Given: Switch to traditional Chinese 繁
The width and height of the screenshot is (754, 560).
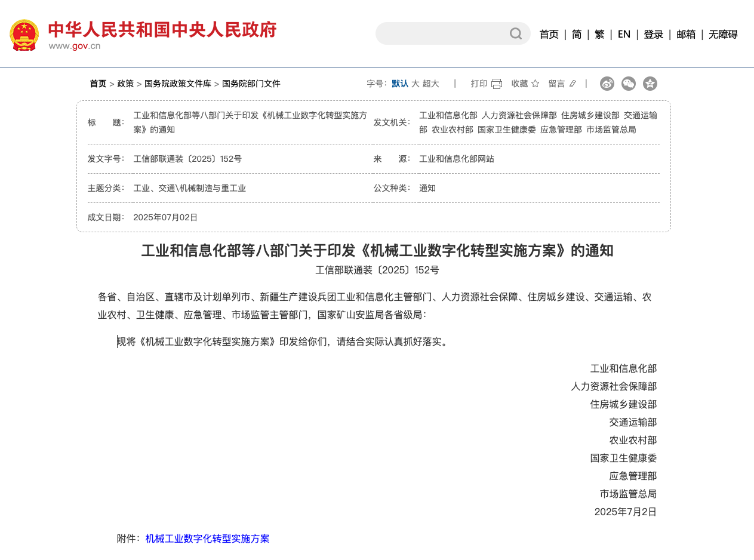Looking at the screenshot, I should pos(599,35).
